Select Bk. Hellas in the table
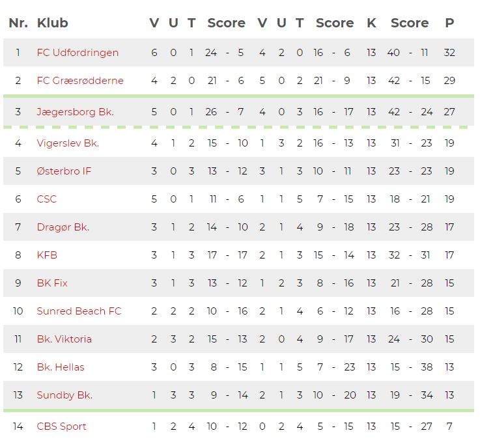The width and height of the screenshot is (480, 448). (x=61, y=367)
